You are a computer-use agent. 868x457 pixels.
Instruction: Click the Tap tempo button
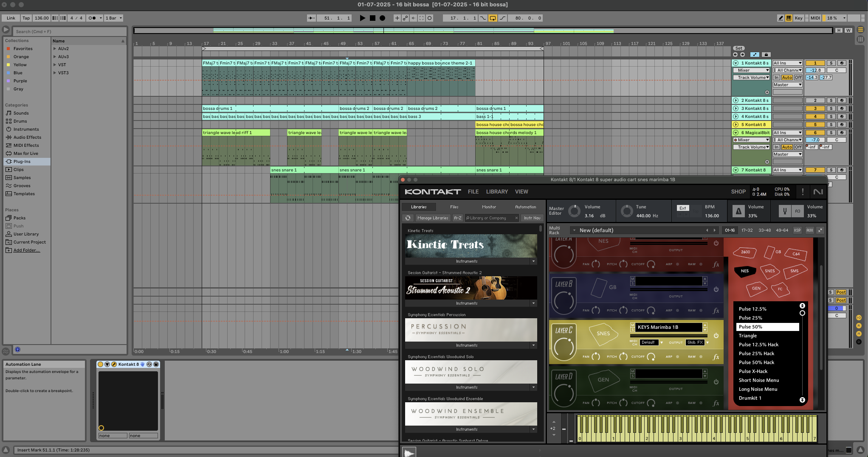click(26, 18)
